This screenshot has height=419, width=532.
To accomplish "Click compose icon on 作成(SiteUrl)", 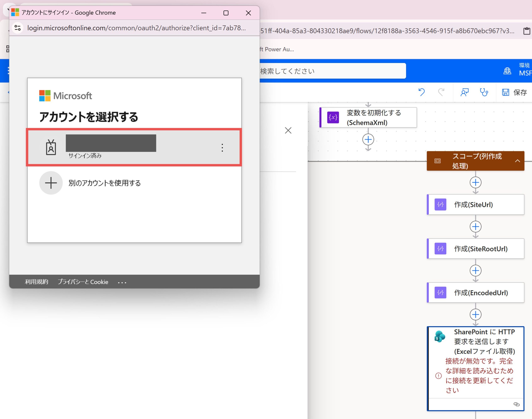I will click(440, 205).
